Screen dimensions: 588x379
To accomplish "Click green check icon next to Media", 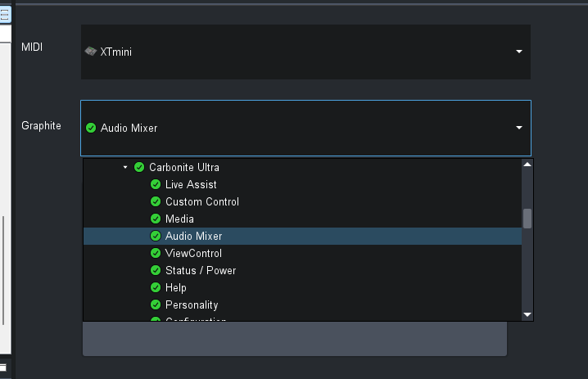I will [156, 219].
